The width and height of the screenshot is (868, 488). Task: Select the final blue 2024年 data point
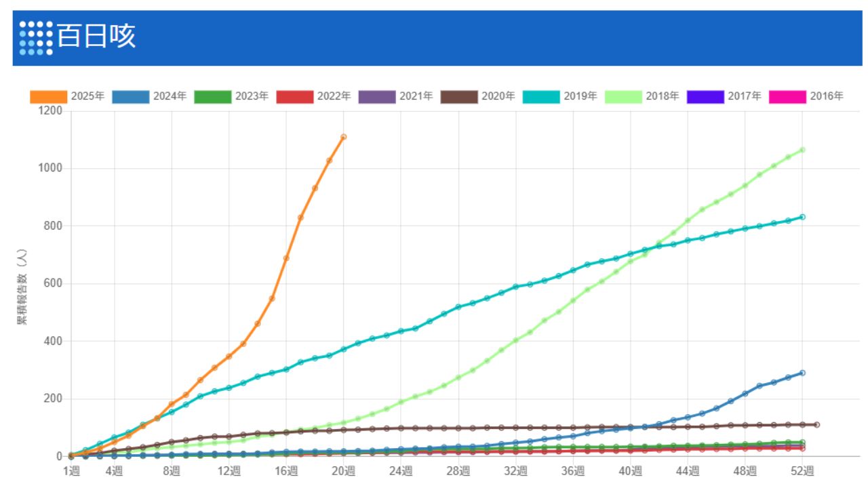[x=802, y=373]
